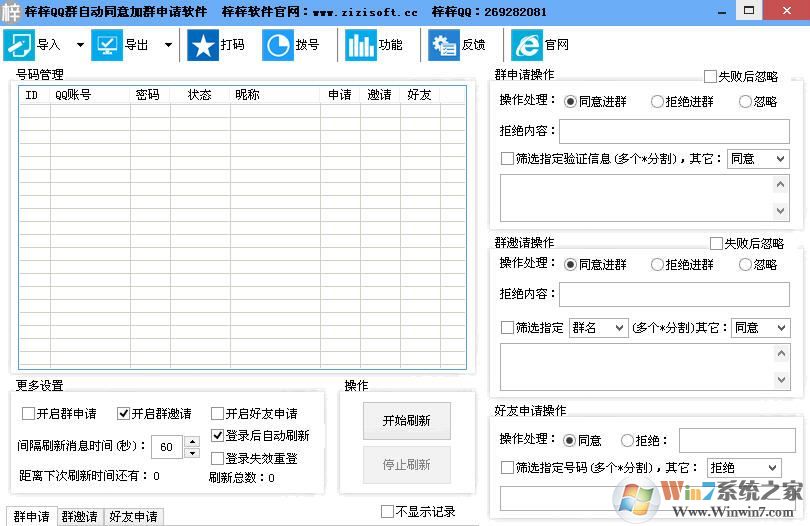Open the 拒绝 combo in 好友申请操作
This screenshot has width=810, height=526.
(743, 468)
